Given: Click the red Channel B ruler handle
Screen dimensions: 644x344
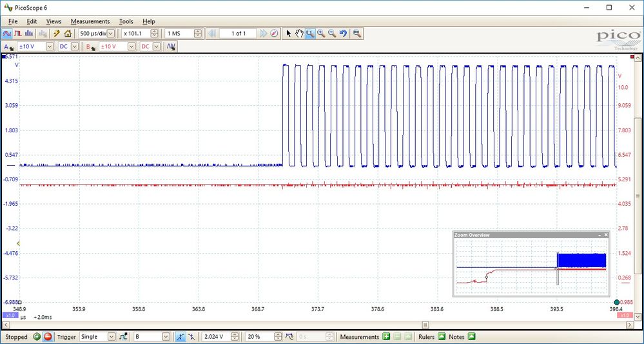Looking at the screenshot, I should [x=632, y=56].
